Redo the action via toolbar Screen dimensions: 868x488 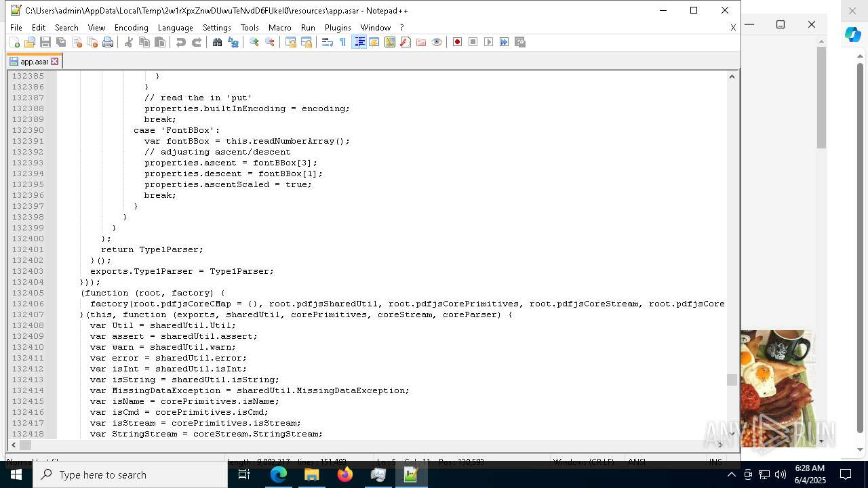click(x=197, y=42)
